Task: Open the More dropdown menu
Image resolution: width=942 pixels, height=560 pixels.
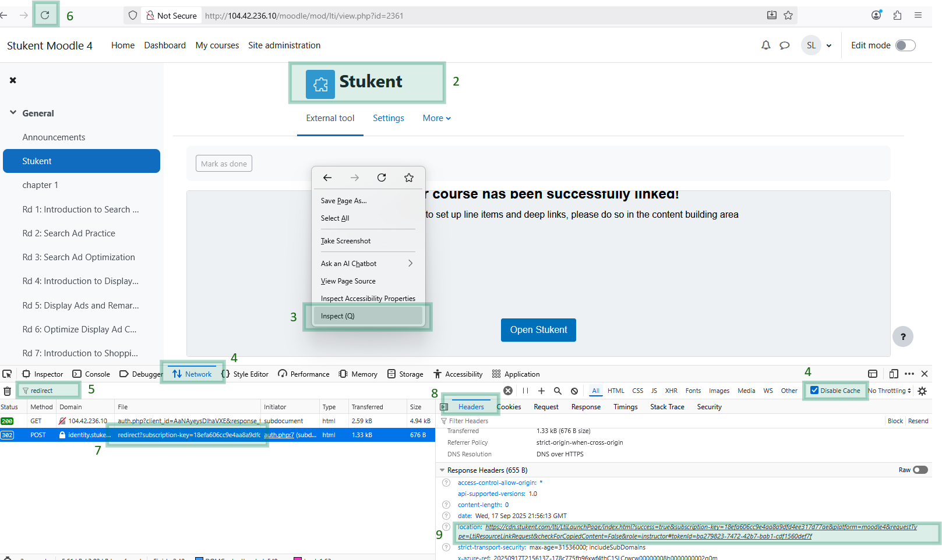Action: [x=437, y=118]
